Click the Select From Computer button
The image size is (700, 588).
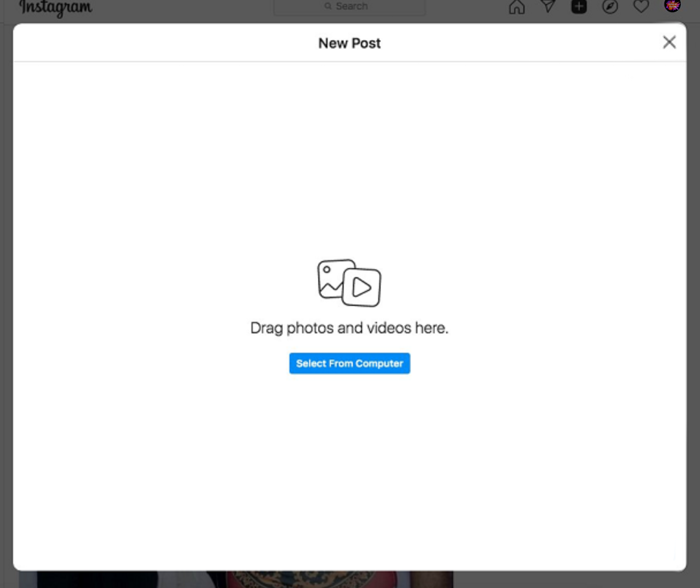(350, 363)
